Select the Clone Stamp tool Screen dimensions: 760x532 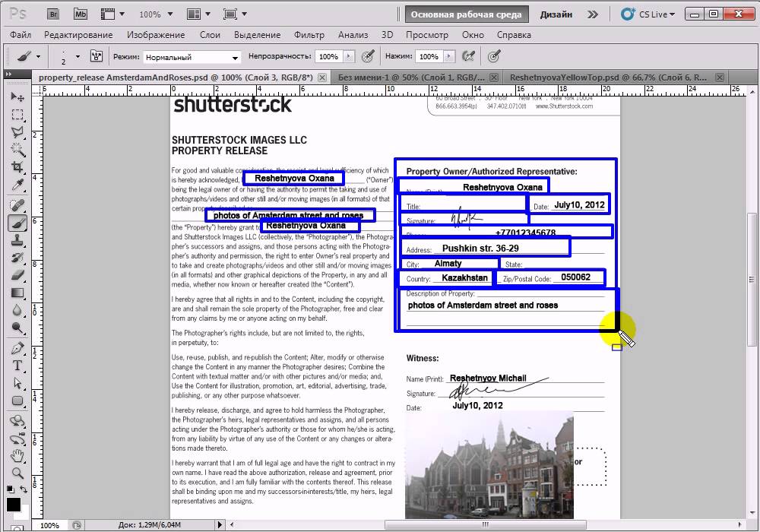17,240
